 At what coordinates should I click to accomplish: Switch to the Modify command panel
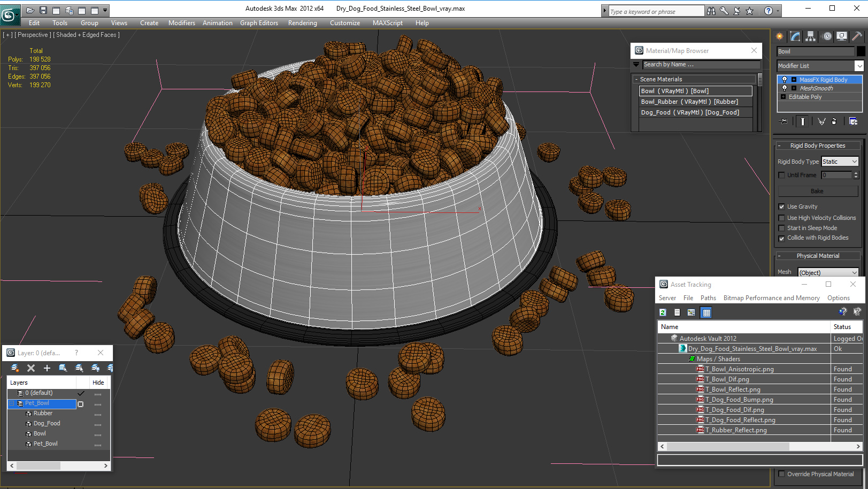(795, 36)
